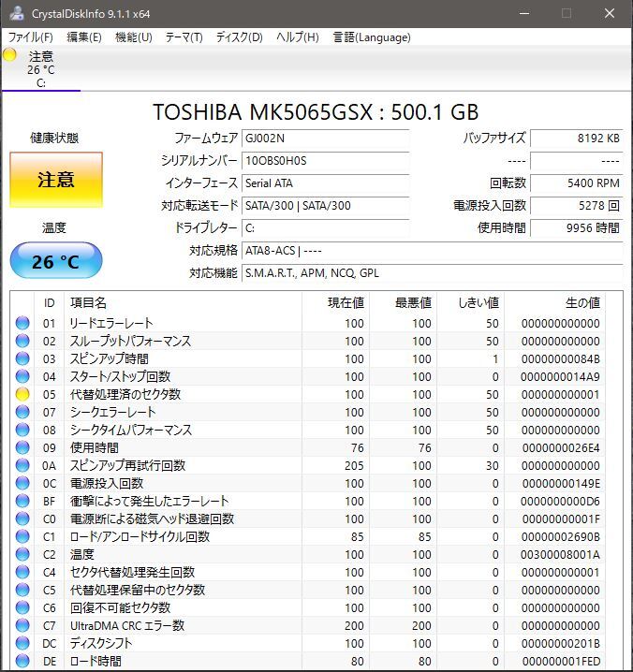This screenshot has height=672, width=633.
Task: Click the yellow status icon of the C: disk
Action: [9, 55]
